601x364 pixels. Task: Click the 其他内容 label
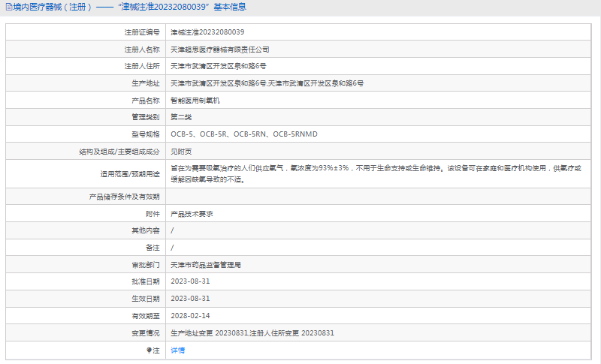146,230
